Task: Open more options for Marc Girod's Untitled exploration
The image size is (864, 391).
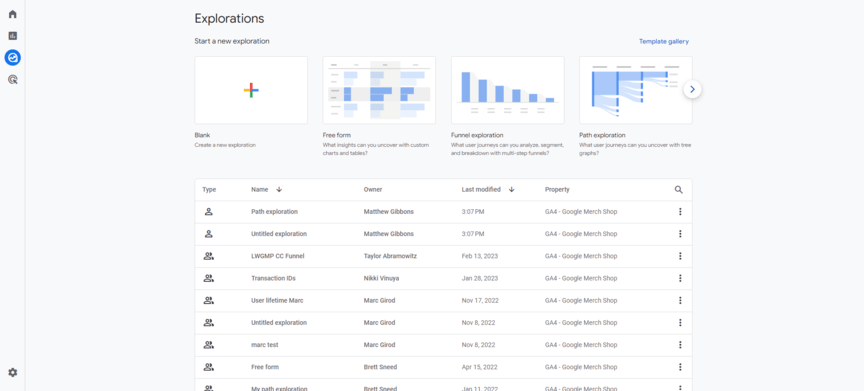Action: (681, 323)
